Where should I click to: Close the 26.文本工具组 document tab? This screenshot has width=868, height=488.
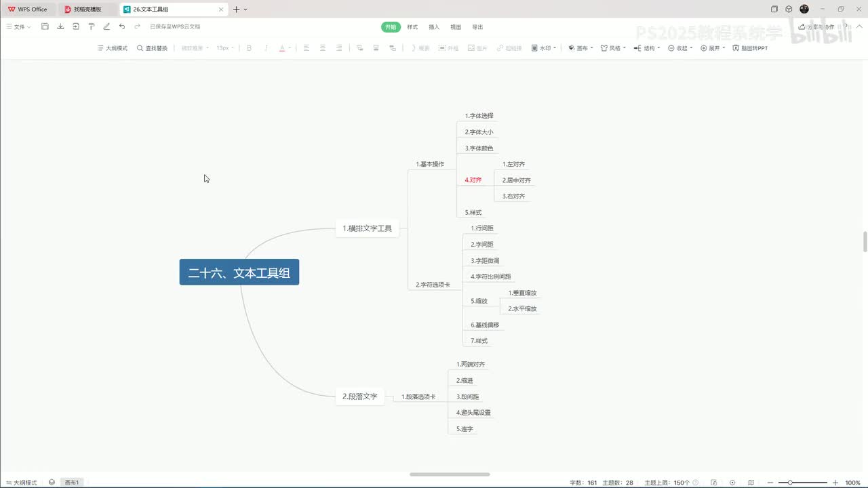point(222,9)
